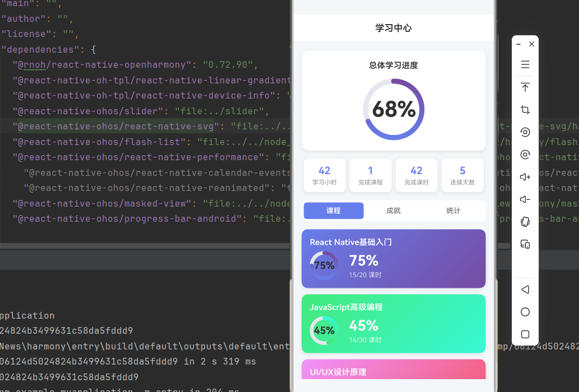
Task: Click the 学习中心 header title
Action: (394, 28)
